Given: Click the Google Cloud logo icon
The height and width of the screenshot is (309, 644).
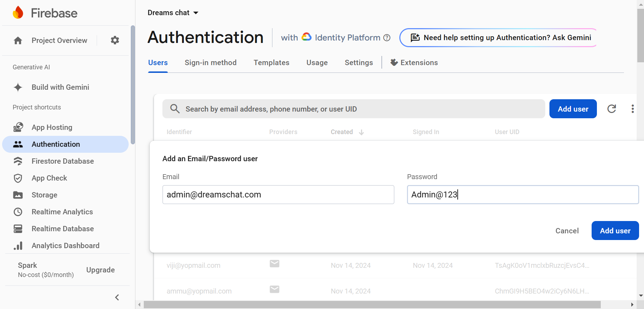Looking at the screenshot, I should pos(307,37).
